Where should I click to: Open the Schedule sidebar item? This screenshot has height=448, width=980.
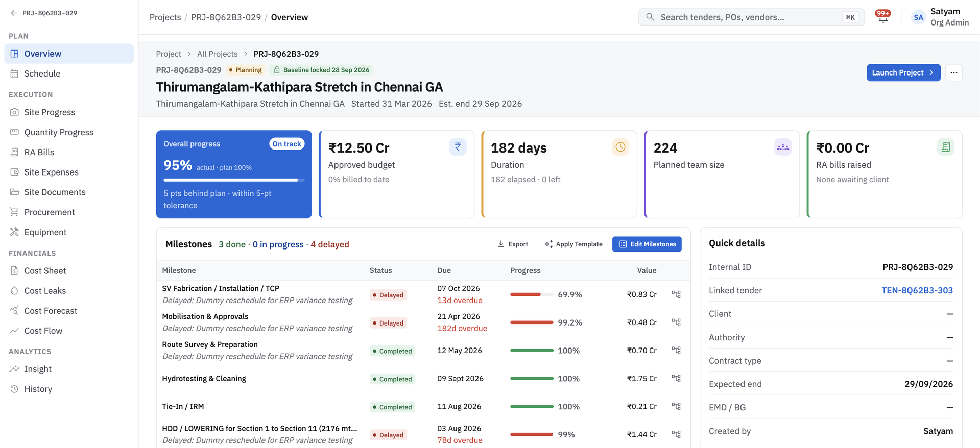point(69,73)
